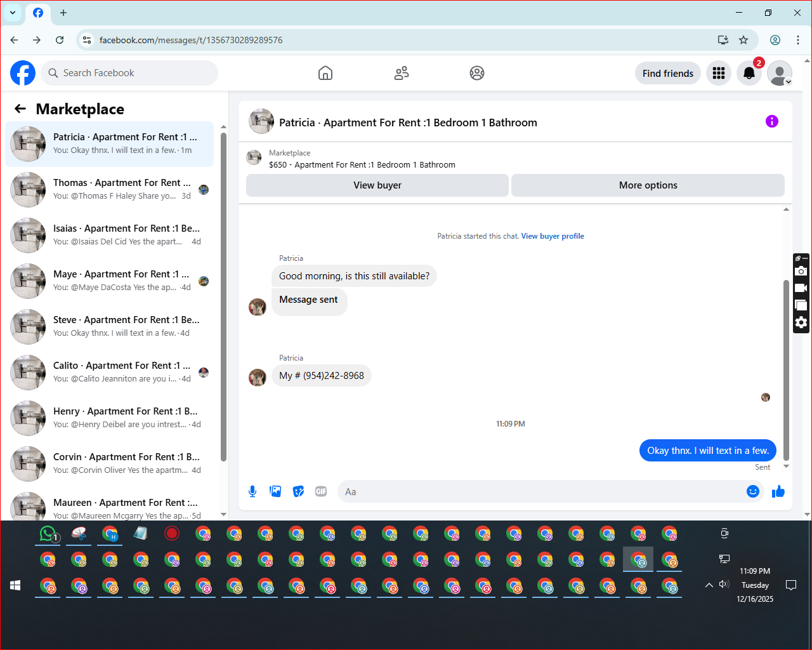Record a voice clip with microphone icon
This screenshot has width=812, height=650.
click(x=252, y=491)
